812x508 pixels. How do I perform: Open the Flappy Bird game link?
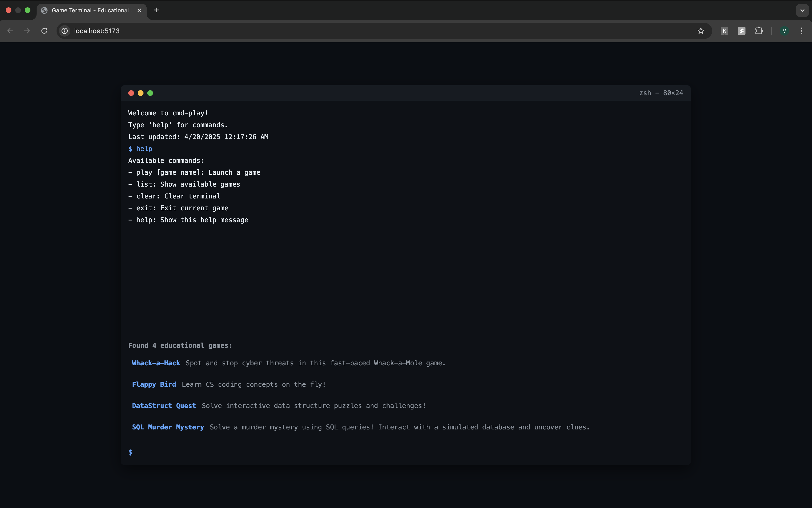(x=154, y=384)
